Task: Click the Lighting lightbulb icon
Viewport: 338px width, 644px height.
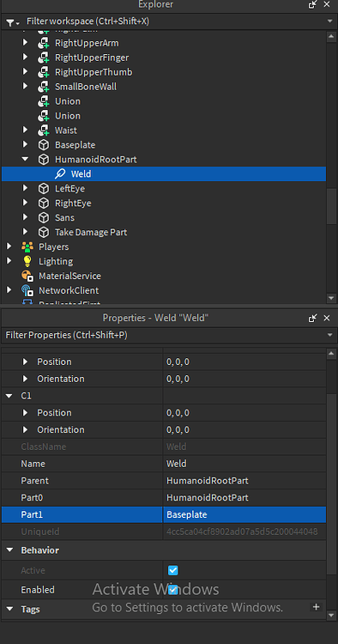Action: click(x=27, y=261)
